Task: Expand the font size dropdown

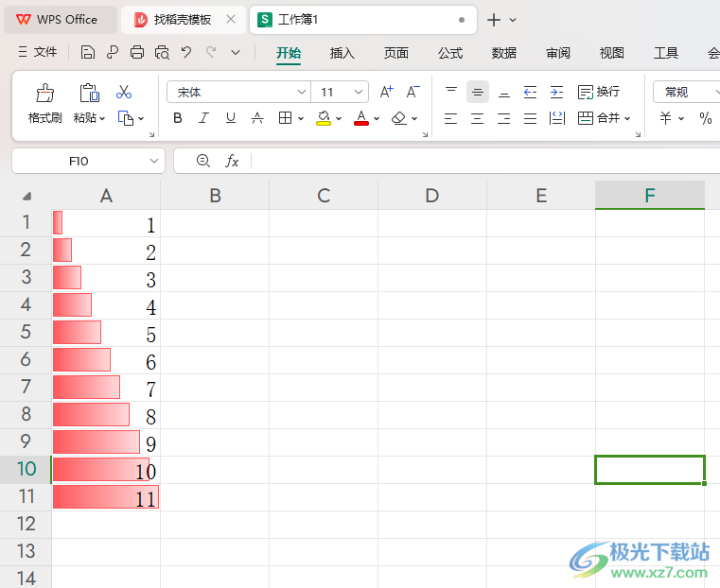Action: click(x=359, y=92)
